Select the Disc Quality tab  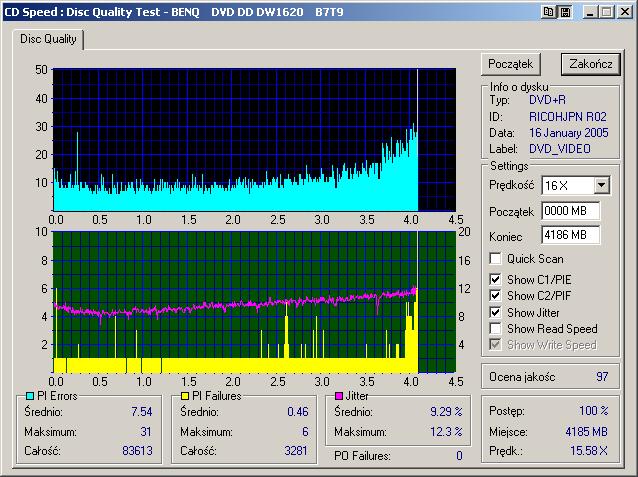coord(48,39)
